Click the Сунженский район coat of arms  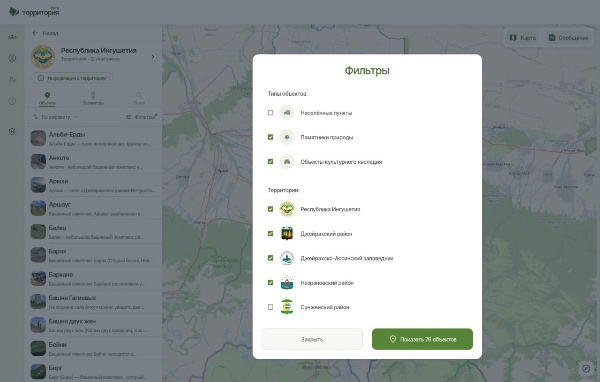coord(287,307)
